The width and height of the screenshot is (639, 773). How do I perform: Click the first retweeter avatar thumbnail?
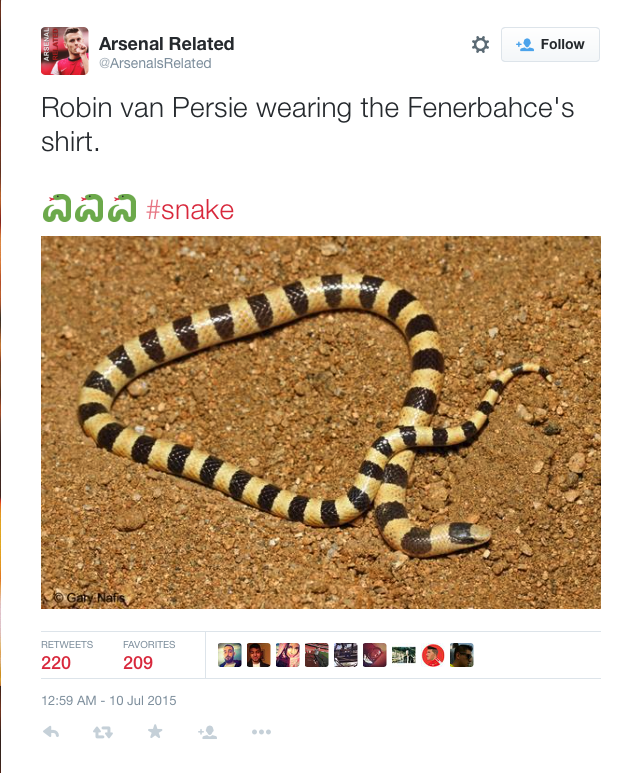coord(230,655)
